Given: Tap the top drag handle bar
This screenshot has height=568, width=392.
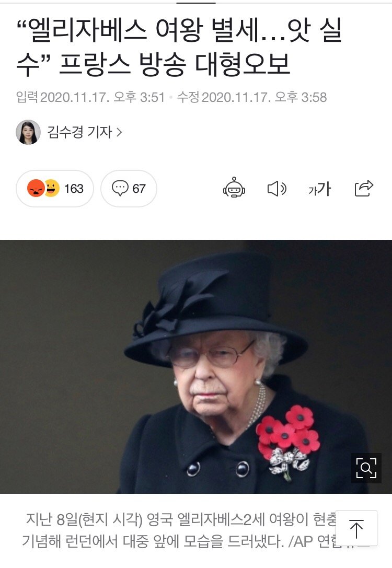Looking at the screenshot, I should [196, 3].
